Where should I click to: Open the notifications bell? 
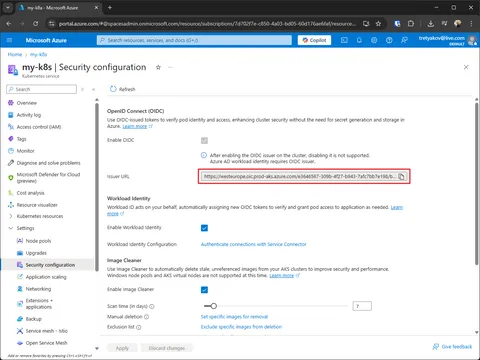pos(359,40)
